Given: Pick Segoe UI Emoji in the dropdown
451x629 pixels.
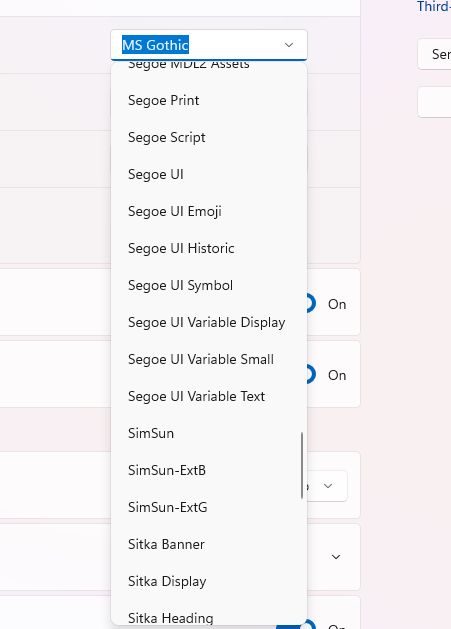Looking at the screenshot, I should (x=209, y=211).
